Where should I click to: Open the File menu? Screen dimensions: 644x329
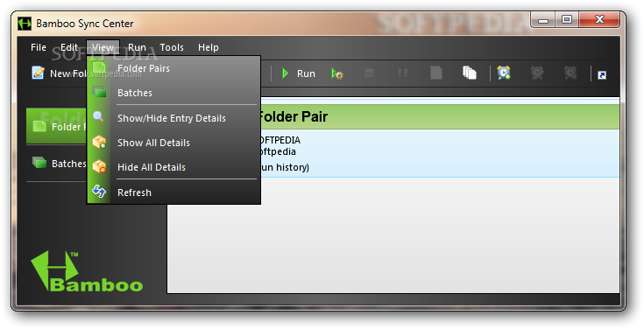point(39,47)
